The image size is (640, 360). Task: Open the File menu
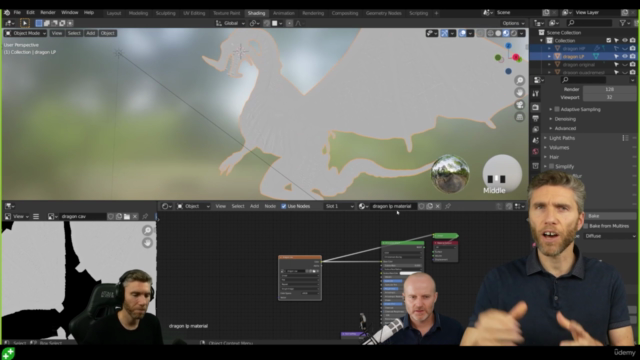pyautogui.click(x=17, y=13)
